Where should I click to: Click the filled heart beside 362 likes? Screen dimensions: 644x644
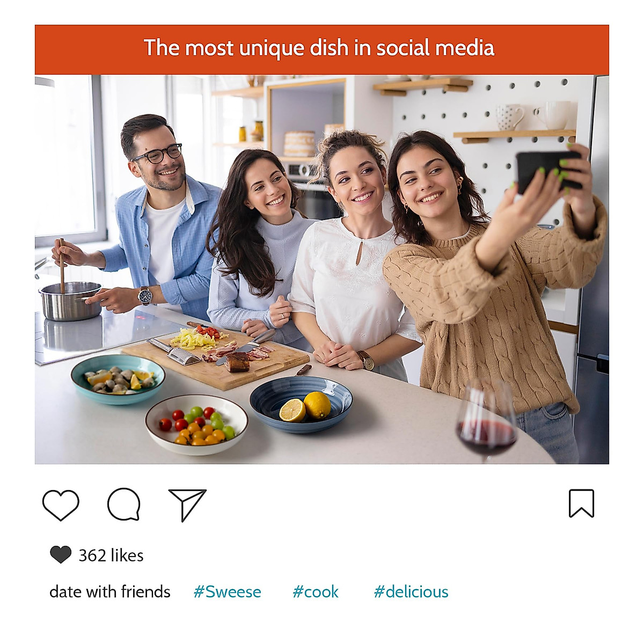point(61,554)
